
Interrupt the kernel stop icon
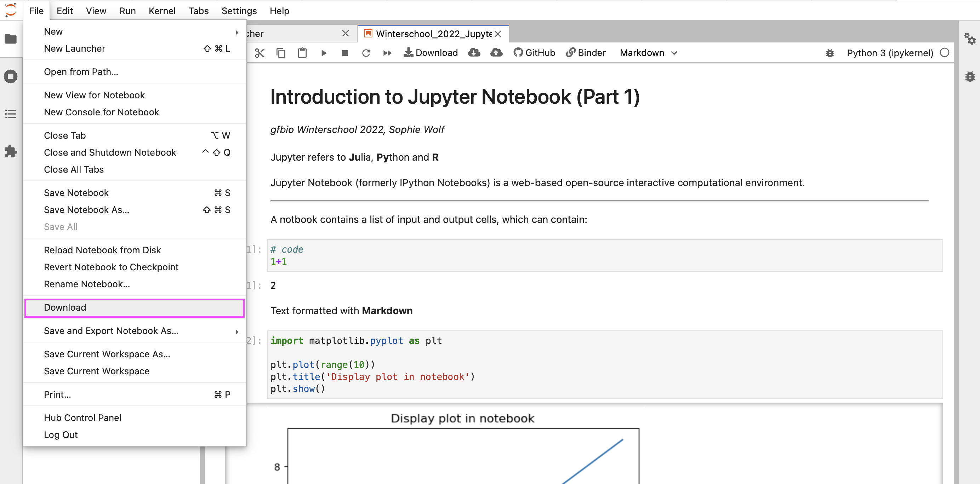(345, 53)
